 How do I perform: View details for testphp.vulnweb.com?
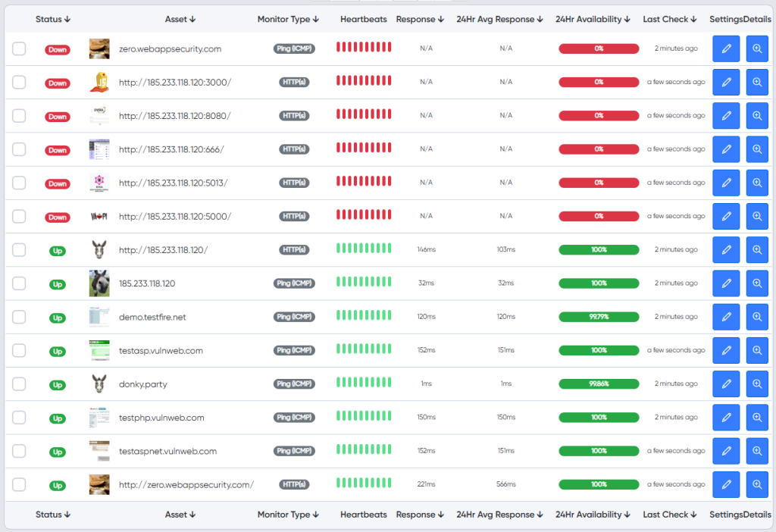pyautogui.click(x=757, y=418)
